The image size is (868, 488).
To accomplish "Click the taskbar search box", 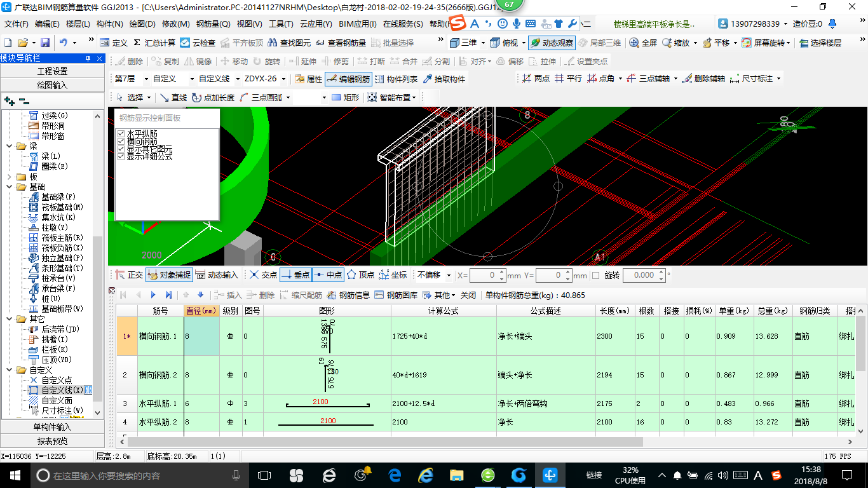I will tap(139, 475).
